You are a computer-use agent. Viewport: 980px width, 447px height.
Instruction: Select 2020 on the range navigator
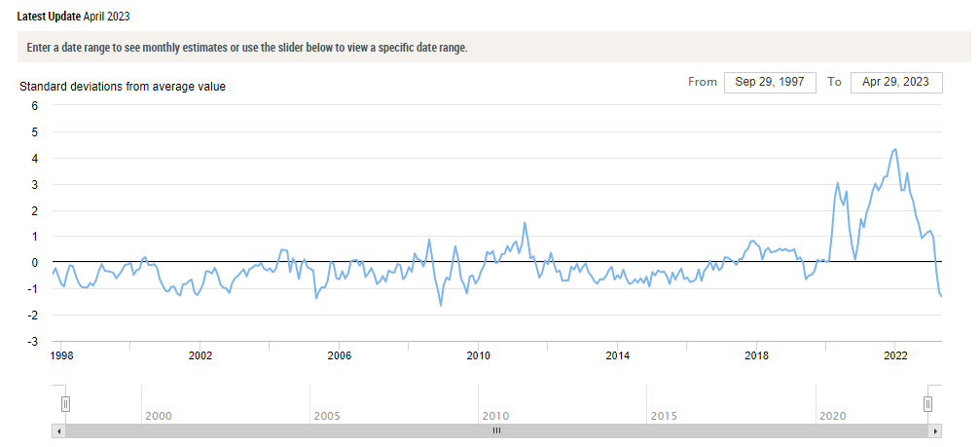click(x=832, y=416)
